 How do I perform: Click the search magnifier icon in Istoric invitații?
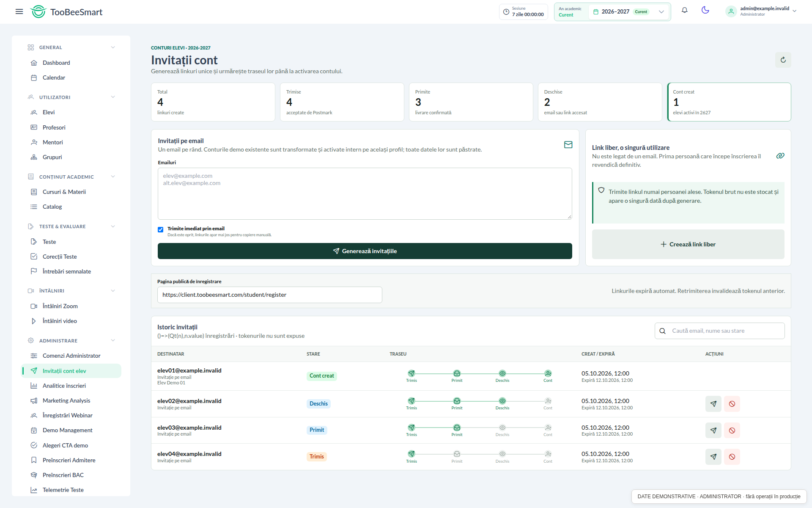click(663, 331)
